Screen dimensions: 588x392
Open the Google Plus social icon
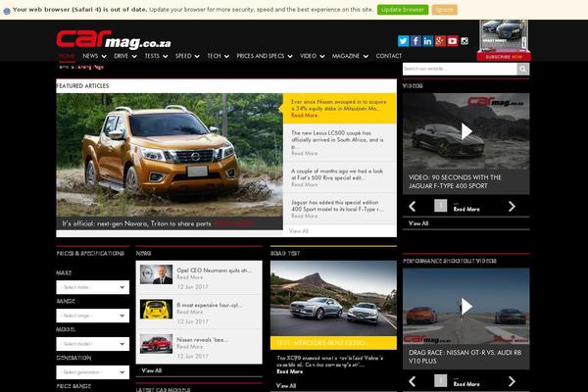440,41
